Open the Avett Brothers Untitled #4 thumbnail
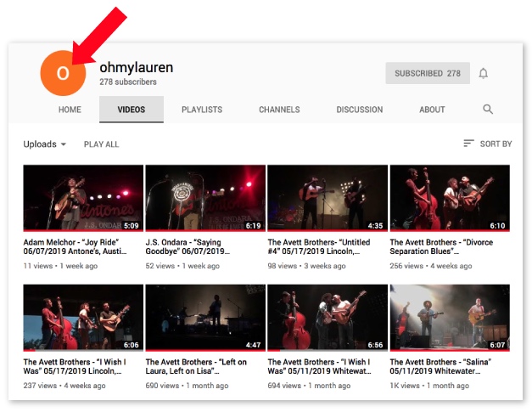The width and height of the screenshot is (532, 412). coord(328,198)
